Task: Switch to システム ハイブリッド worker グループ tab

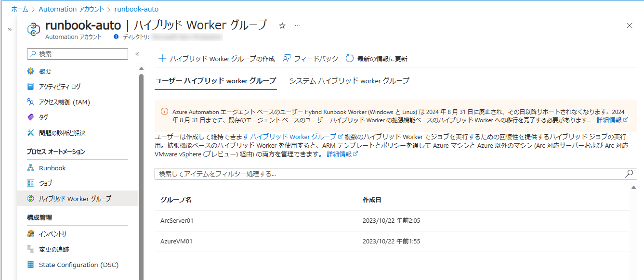Action: pyautogui.click(x=349, y=81)
